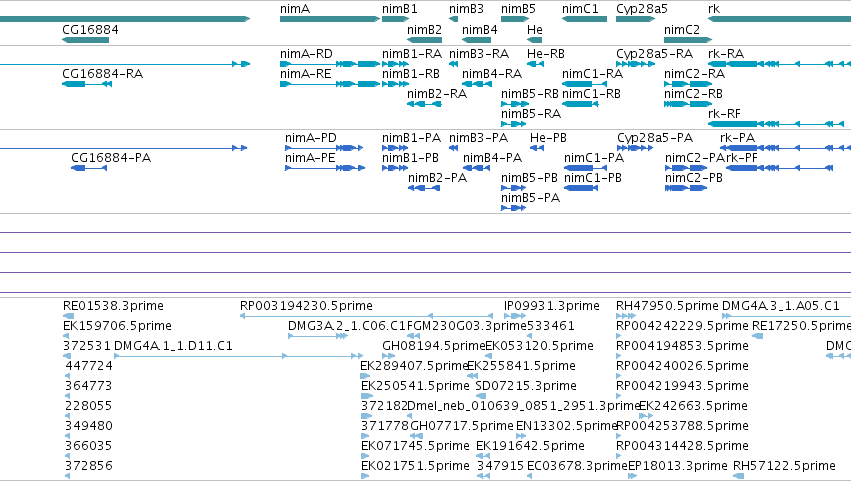Click the nimB2-RA transcript label
The height and width of the screenshot is (481, 851).
click(437, 94)
